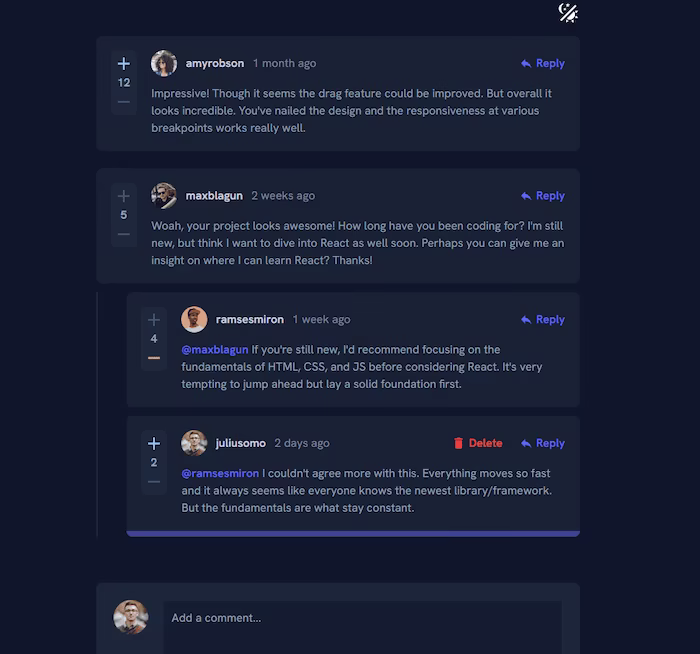
Task: Reply to ramsesmiron's comment
Action: [x=542, y=320]
